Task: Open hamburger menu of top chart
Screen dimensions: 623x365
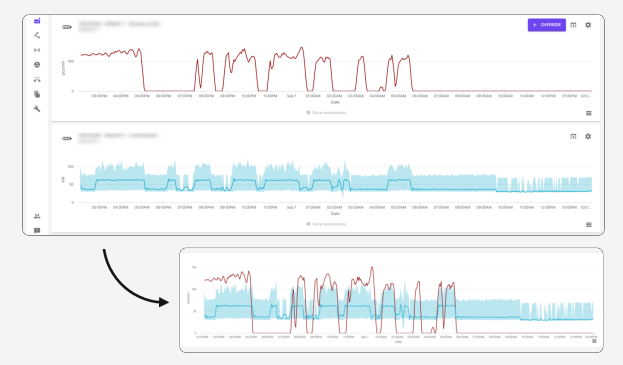Action: [589, 113]
